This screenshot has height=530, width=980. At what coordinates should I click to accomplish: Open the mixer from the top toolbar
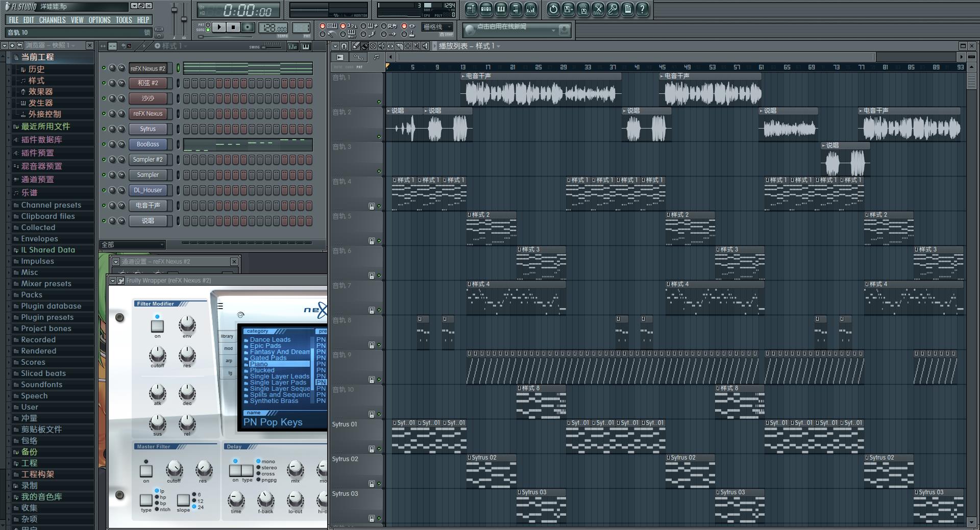click(531, 9)
